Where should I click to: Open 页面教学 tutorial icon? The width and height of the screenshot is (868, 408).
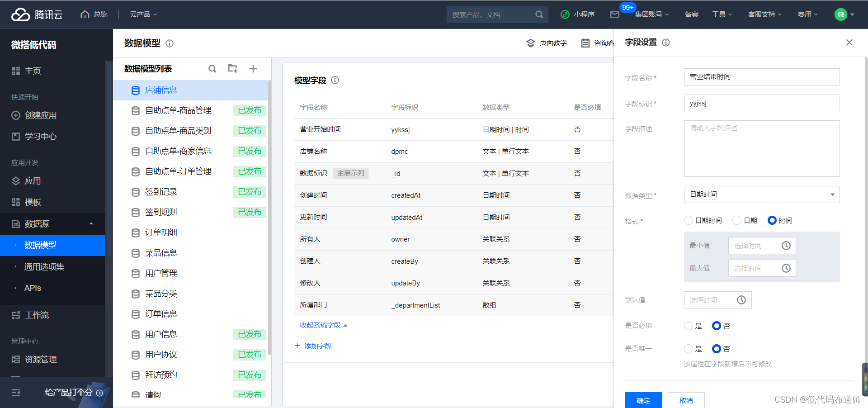(531, 43)
